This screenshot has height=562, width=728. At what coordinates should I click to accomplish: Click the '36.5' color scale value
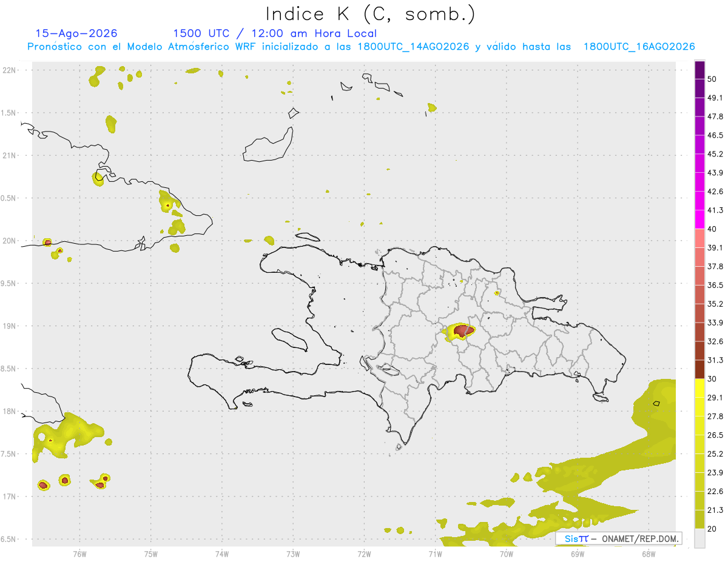[x=716, y=285]
